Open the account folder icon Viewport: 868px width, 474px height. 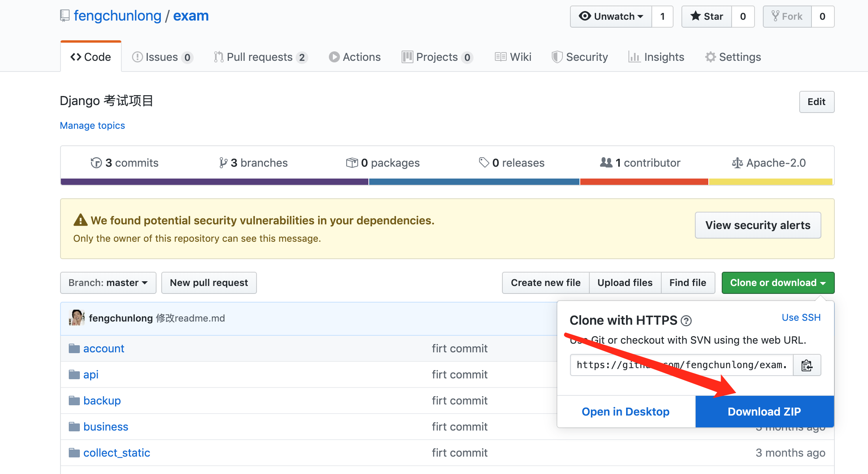pyautogui.click(x=74, y=348)
